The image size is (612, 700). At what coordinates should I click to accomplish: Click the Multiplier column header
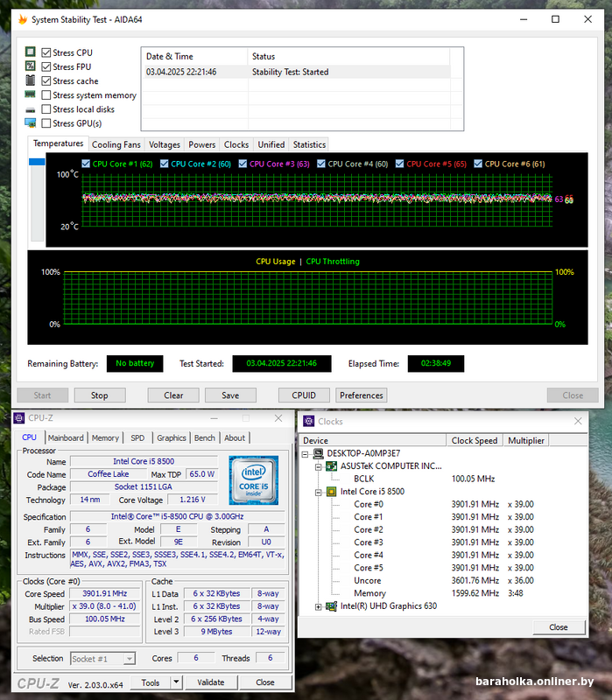(x=526, y=440)
